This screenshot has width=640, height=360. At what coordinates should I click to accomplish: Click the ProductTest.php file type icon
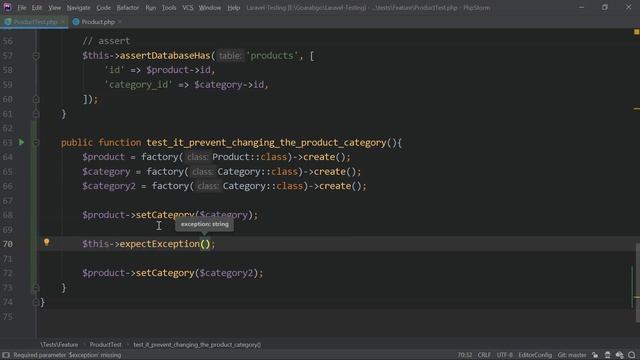coord(8,22)
